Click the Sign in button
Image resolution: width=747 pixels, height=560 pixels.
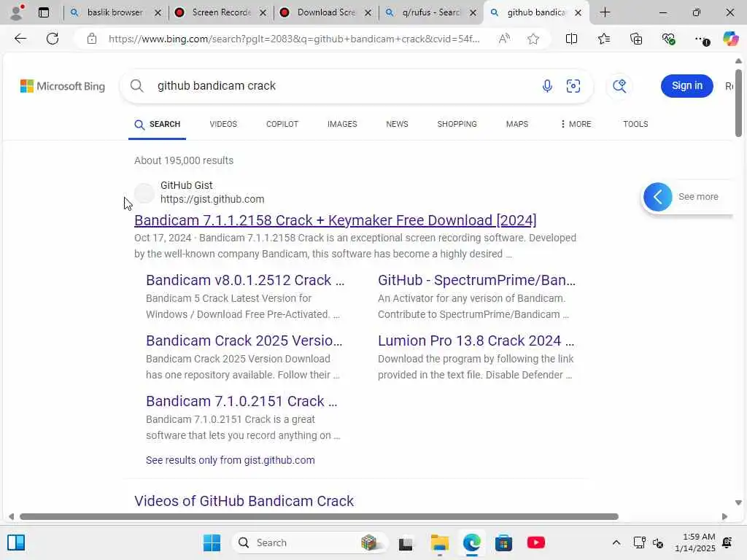tap(687, 86)
